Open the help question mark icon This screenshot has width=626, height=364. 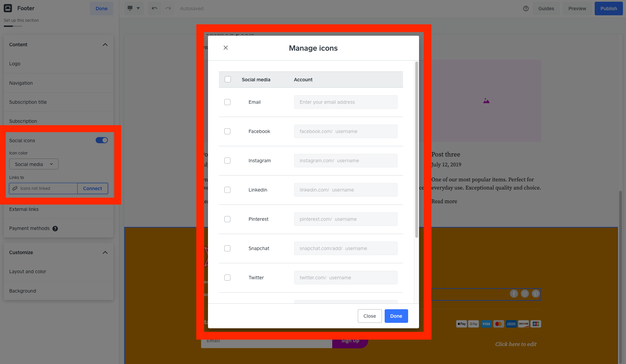pos(526,9)
